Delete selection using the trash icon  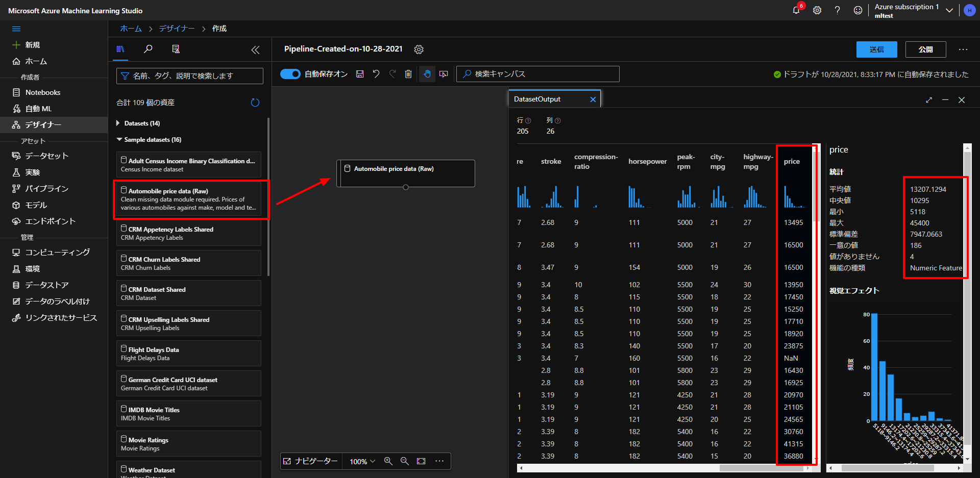coord(408,74)
